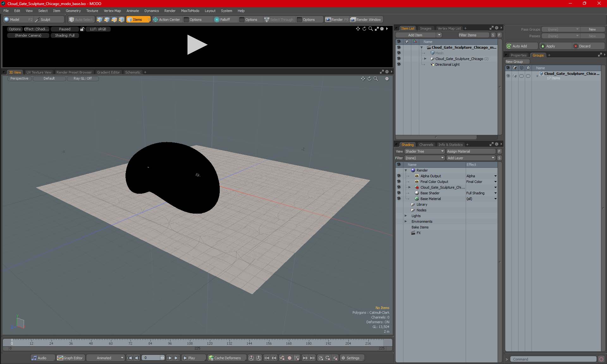Click the Filter Items field
Image resolution: width=607 pixels, height=364 pixels.
pyautogui.click(x=474, y=35)
